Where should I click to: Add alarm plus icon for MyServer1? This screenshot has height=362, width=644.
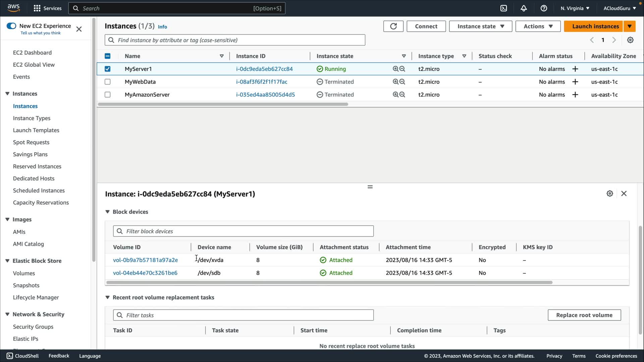click(x=575, y=69)
